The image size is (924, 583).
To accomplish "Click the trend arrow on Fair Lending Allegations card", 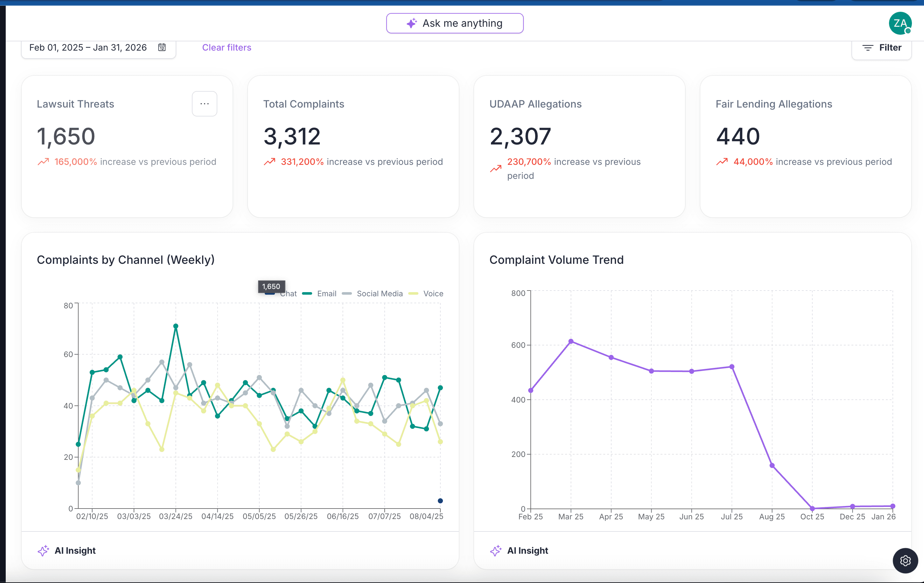I will tap(722, 162).
